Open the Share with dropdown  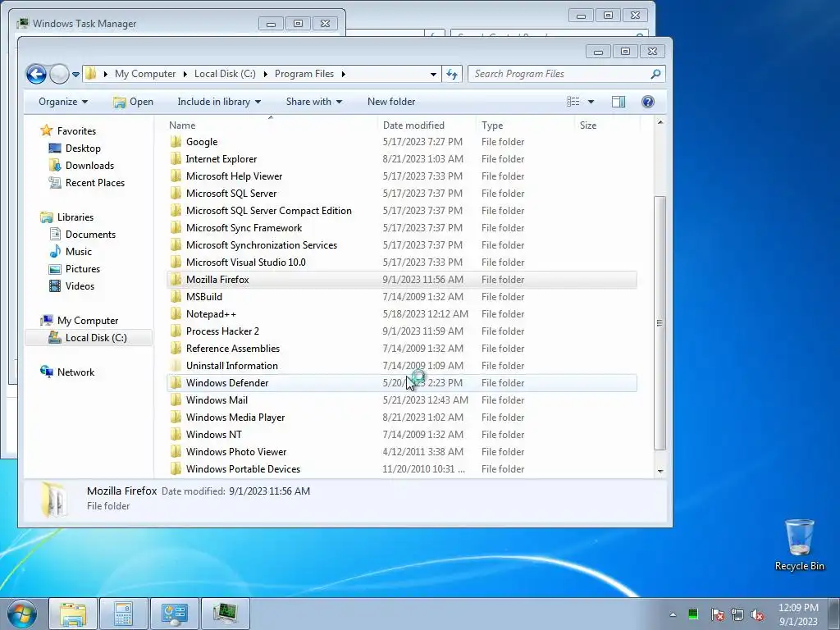(314, 102)
